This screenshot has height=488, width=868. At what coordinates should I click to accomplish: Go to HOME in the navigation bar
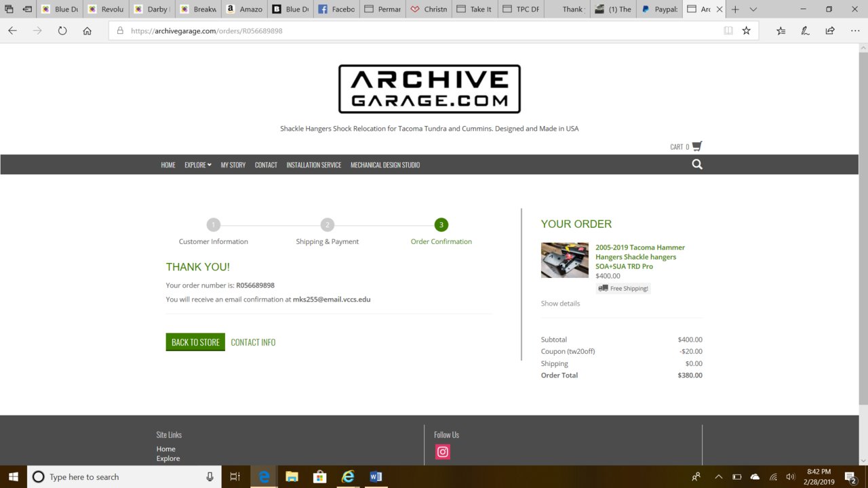[x=168, y=165]
